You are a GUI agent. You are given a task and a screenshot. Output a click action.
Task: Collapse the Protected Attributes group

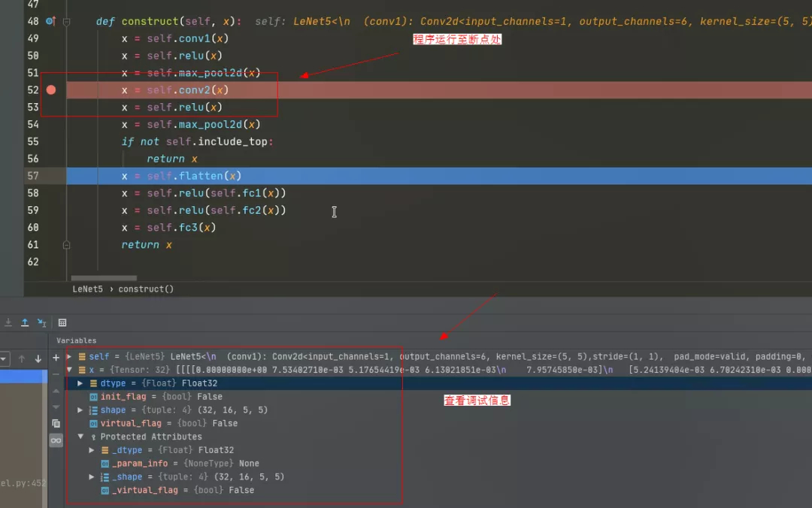[x=81, y=437]
